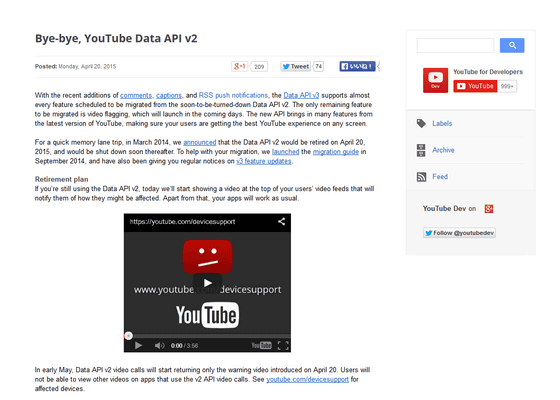Open the Labels section in sidebar
560x400 pixels.
click(442, 124)
